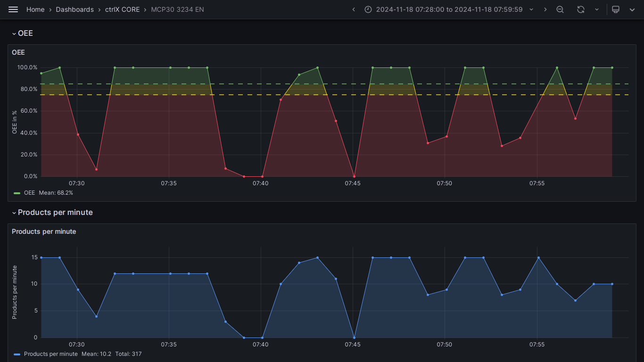The width and height of the screenshot is (644, 362).
Task: Select MCP30 3234 EN breadcrumb
Action: [177, 9]
